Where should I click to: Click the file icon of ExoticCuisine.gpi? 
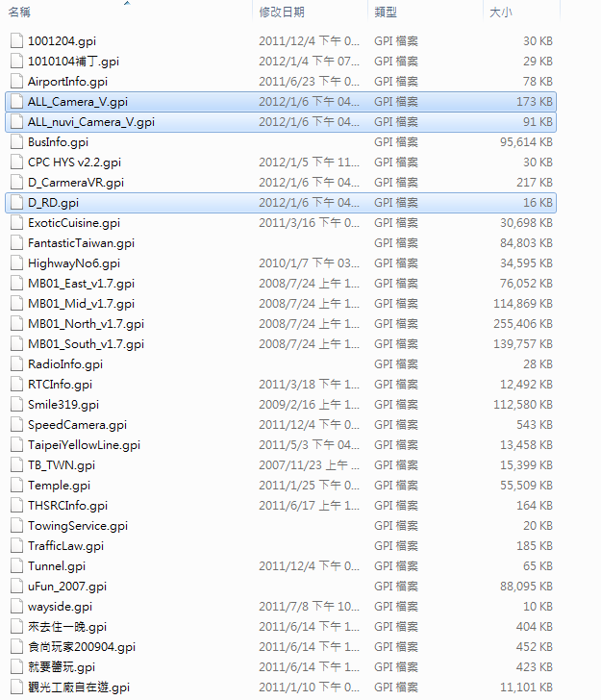pyautogui.click(x=17, y=222)
